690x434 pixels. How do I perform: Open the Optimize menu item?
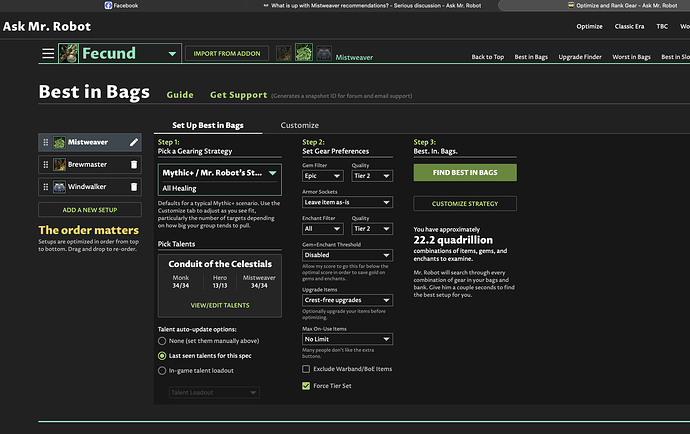(x=589, y=26)
